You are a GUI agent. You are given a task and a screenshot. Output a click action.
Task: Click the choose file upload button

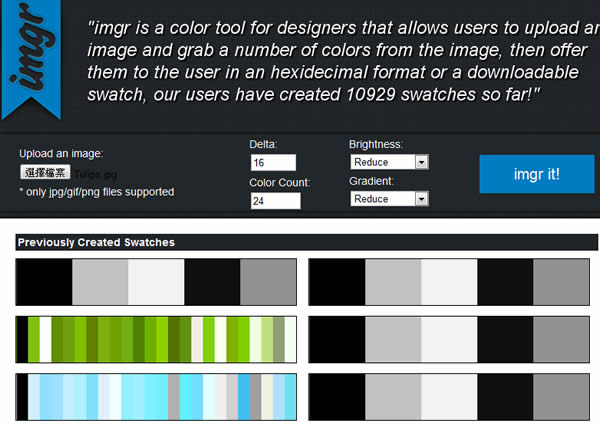tap(44, 172)
